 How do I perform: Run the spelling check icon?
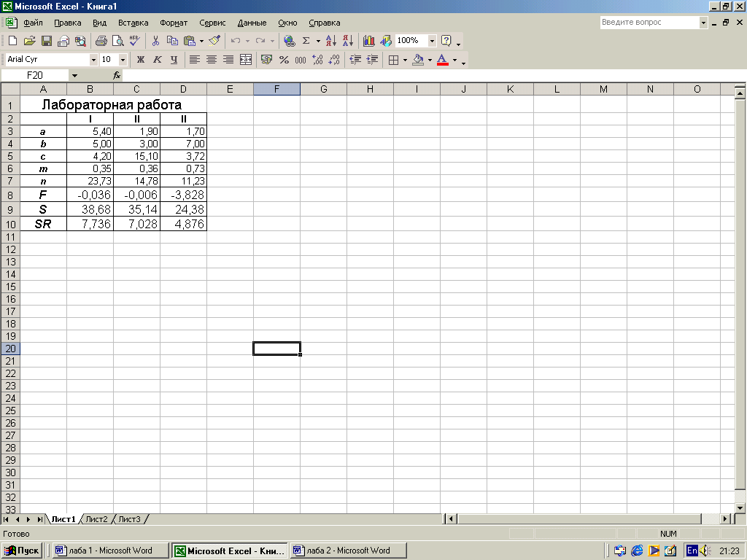coord(135,41)
